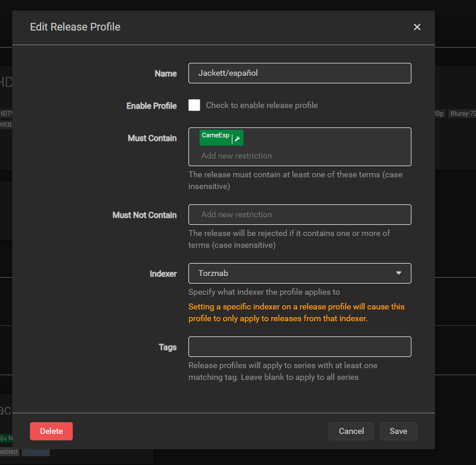The height and width of the screenshot is (465, 476).
Task: Click the 20p quality tag at right
Action: point(440,113)
